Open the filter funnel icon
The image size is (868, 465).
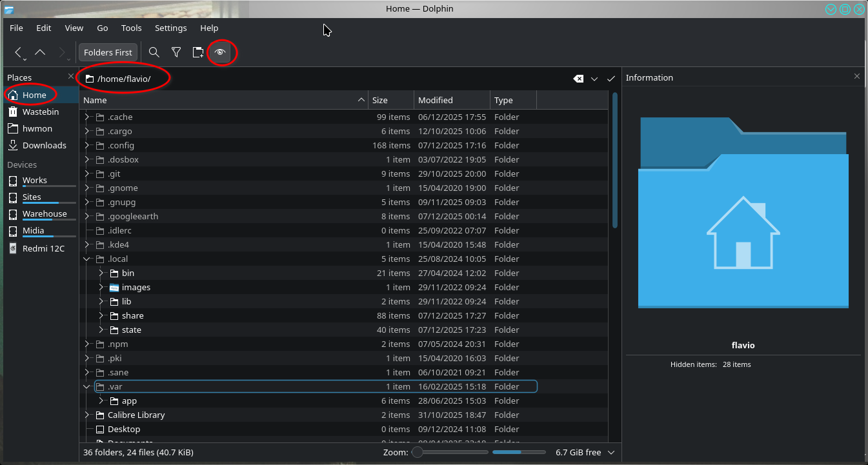click(176, 52)
